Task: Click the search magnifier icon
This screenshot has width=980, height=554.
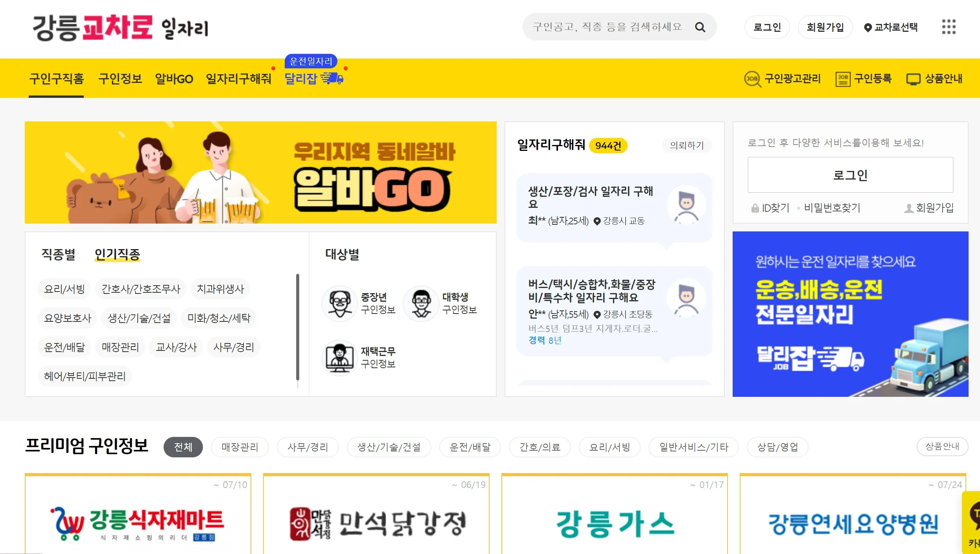Action: pyautogui.click(x=700, y=27)
